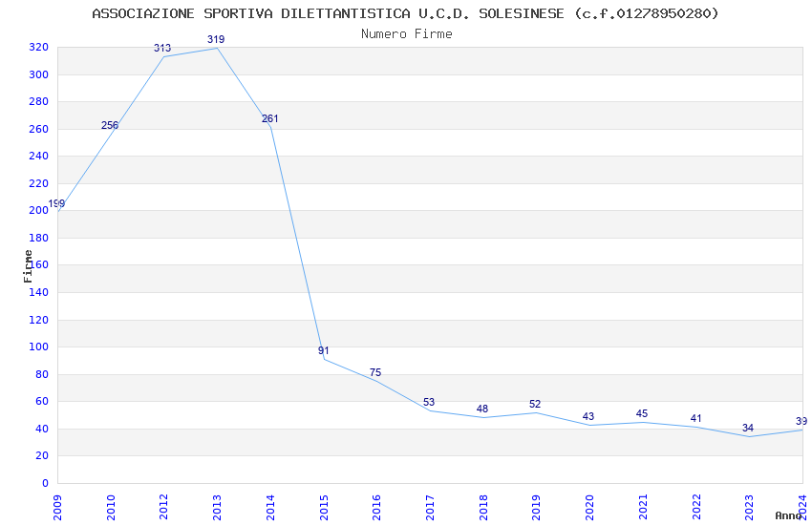Viewport: 812px width, 525px height.
Task: Click the y-axis value 280
Action: point(39,101)
